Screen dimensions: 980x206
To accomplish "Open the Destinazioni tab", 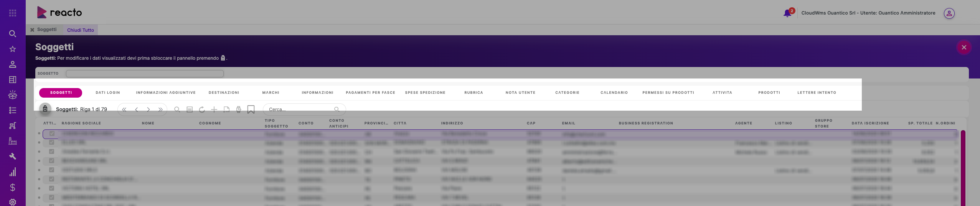I will point(224,93).
